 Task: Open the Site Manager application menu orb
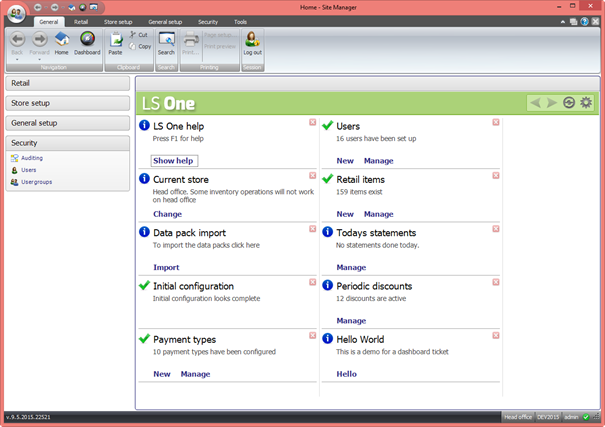pos(16,14)
